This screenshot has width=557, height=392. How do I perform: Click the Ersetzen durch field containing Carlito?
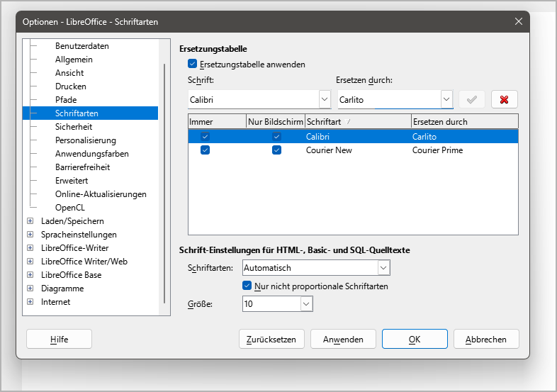pos(389,99)
